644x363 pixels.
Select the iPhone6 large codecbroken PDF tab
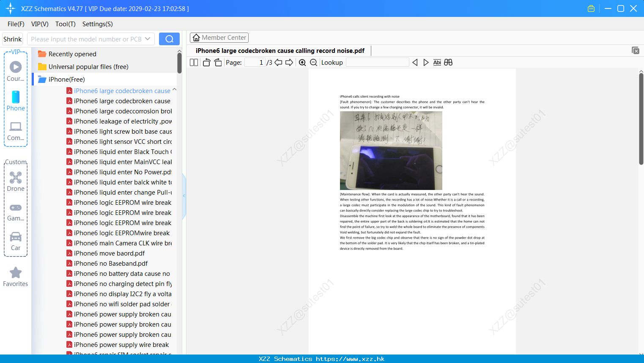(280, 51)
